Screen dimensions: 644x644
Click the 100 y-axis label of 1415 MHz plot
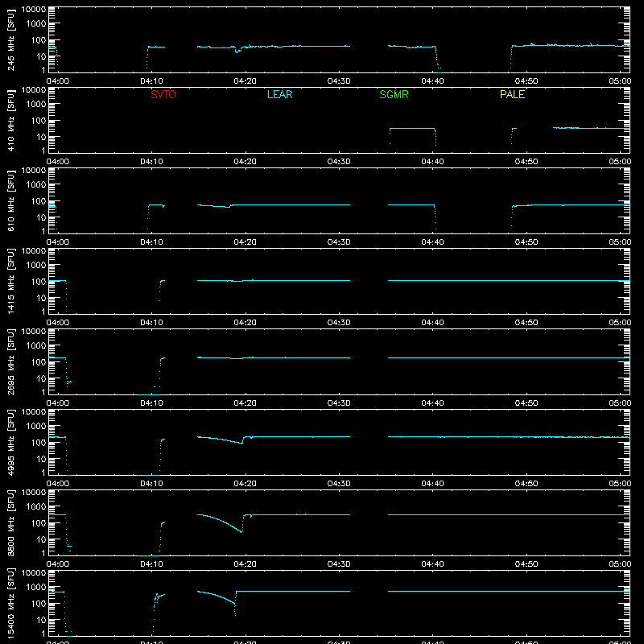[39, 282]
